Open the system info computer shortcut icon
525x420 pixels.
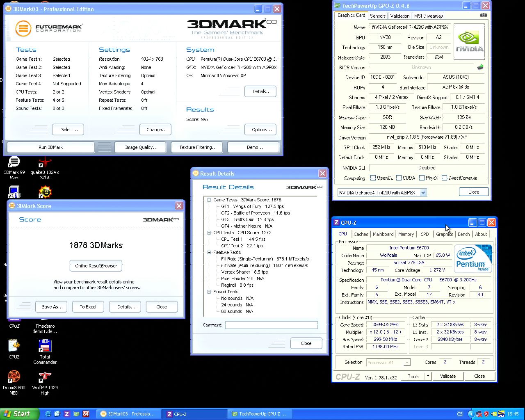[14, 192]
